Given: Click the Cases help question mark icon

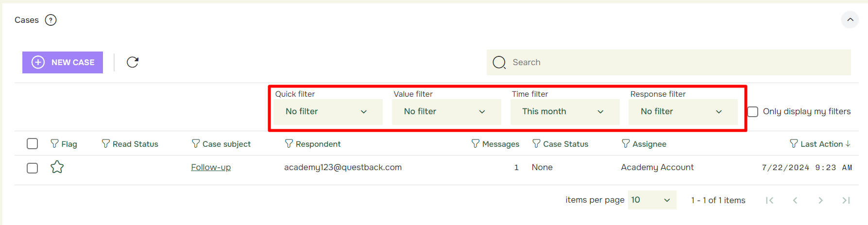Looking at the screenshot, I should [x=51, y=20].
